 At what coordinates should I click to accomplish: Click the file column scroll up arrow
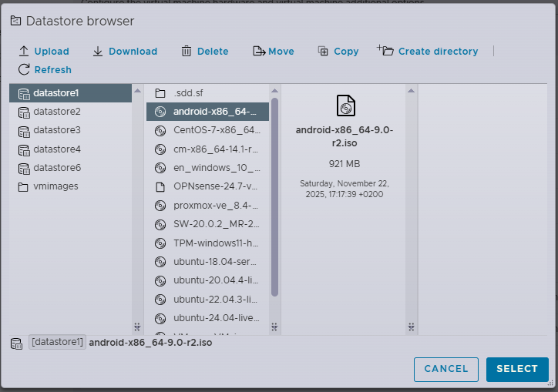click(274, 91)
